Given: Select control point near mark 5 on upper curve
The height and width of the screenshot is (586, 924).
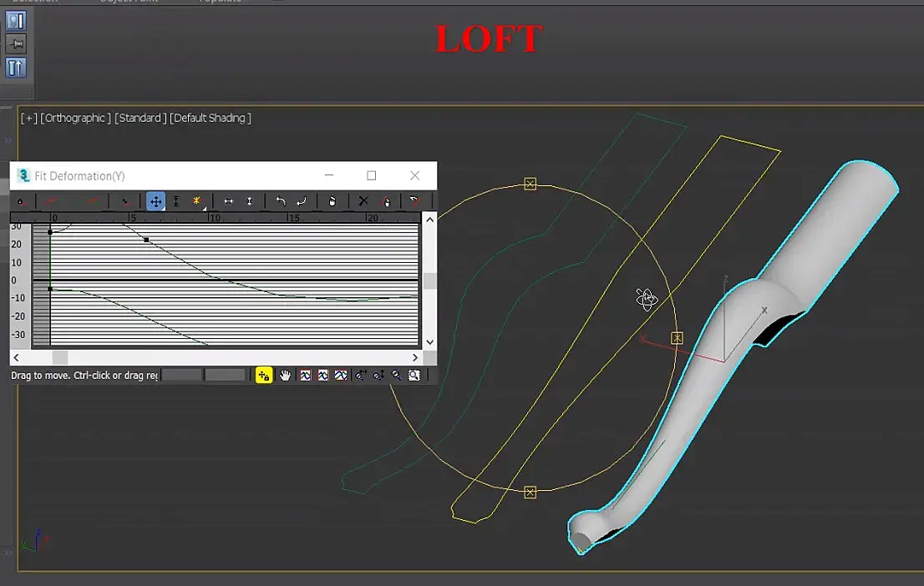Looking at the screenshot, I should click(146, 240).
